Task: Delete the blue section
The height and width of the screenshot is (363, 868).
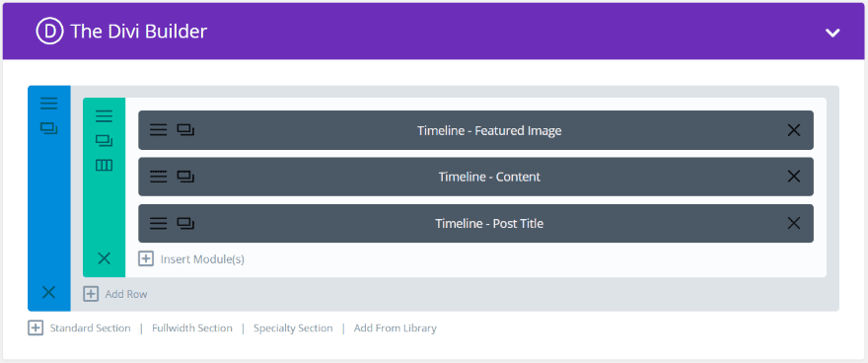Action: [48, 292]
